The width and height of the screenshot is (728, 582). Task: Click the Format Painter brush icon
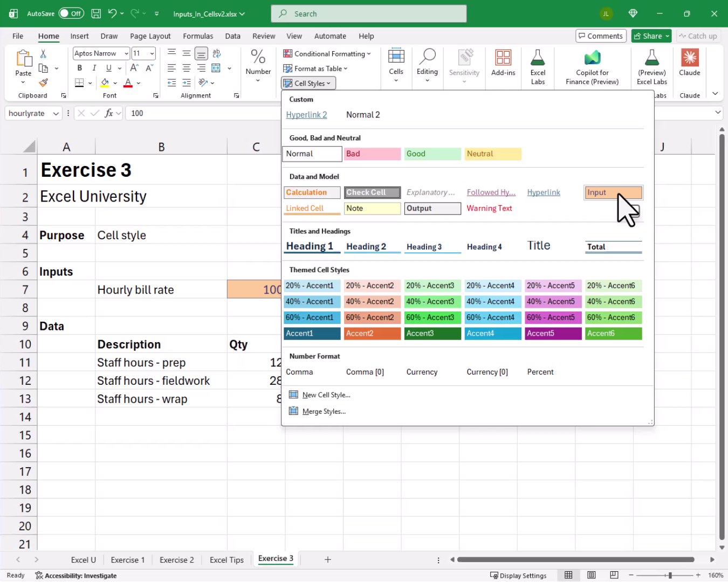coord(43,82)
